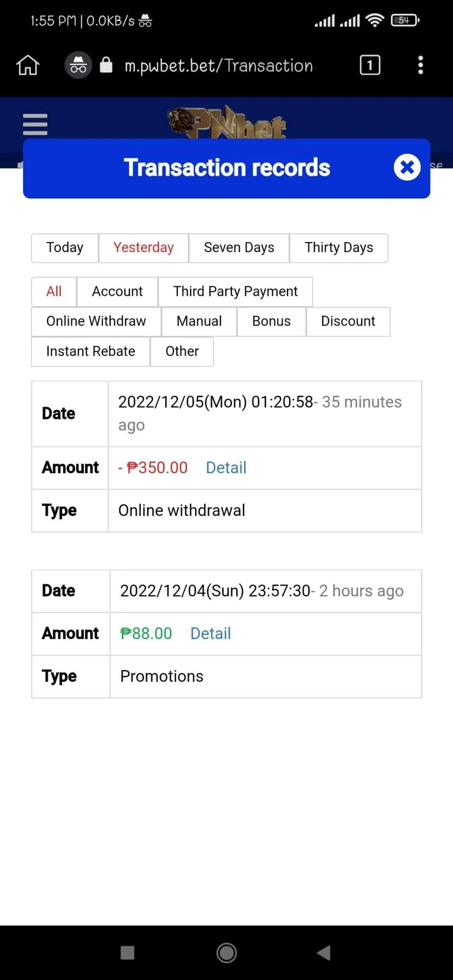The width and height of the screenshot is (453, 980).
Task: Filter by Manual transactions
Action: coord(199,322)
